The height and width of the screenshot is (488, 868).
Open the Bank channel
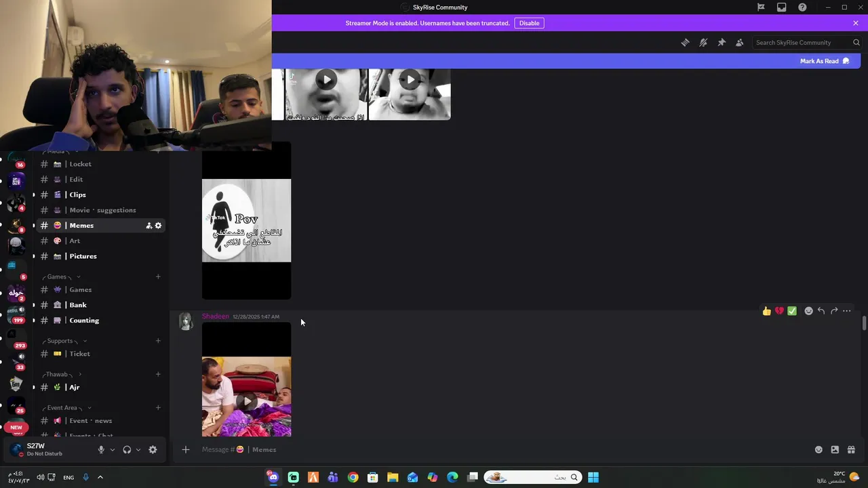pos(102,305)
